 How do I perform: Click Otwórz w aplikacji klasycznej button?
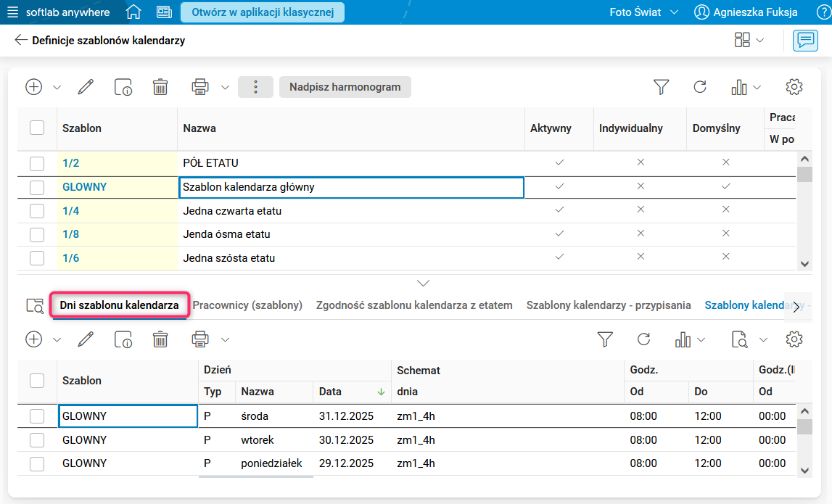[263, 12]
